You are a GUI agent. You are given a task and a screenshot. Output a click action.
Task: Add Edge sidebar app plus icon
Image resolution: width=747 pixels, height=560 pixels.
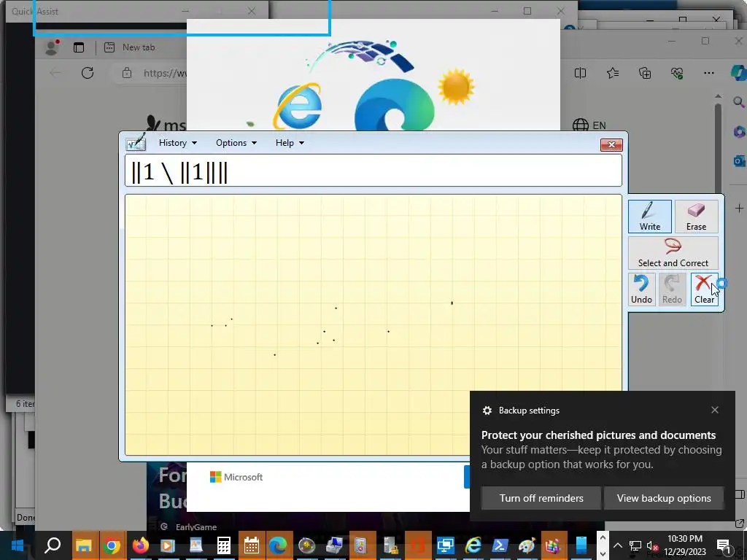click(739, 208)
